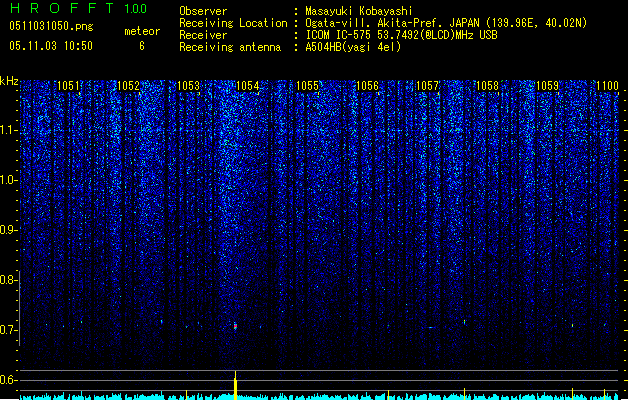629x400 pixels.
Task: Click the date stamp 05.11.03 10:50
Action: click(x=51, y=46)
